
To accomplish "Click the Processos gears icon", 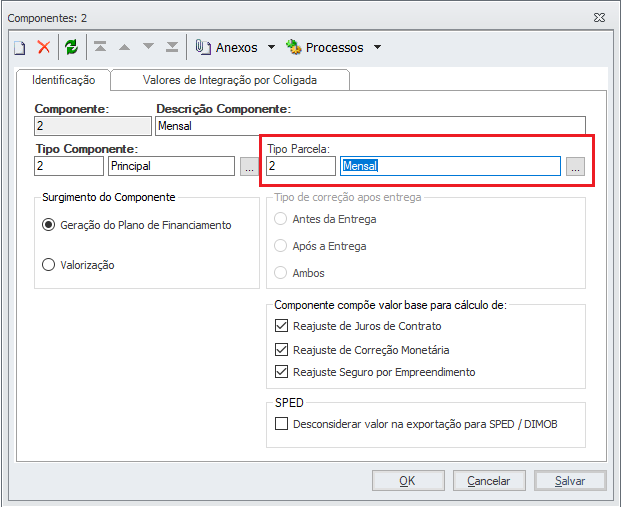I will [x=294, y=47].
